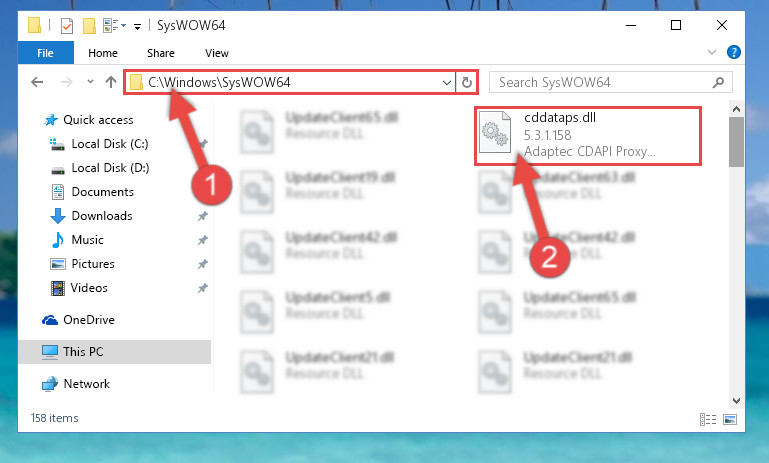Open Downloads in Quick access
The height and width of the screenshot is (463, 769).
[x=102, y=216]
